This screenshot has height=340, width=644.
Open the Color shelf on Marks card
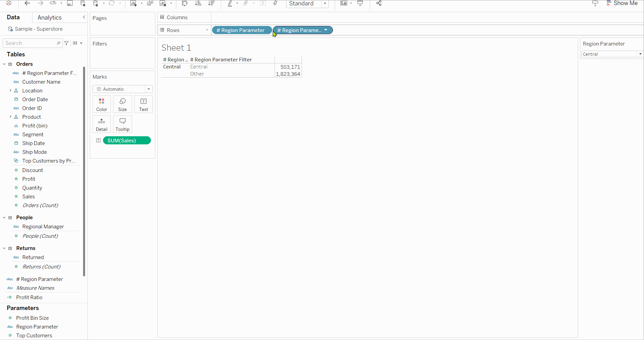[x=101, y=104]
